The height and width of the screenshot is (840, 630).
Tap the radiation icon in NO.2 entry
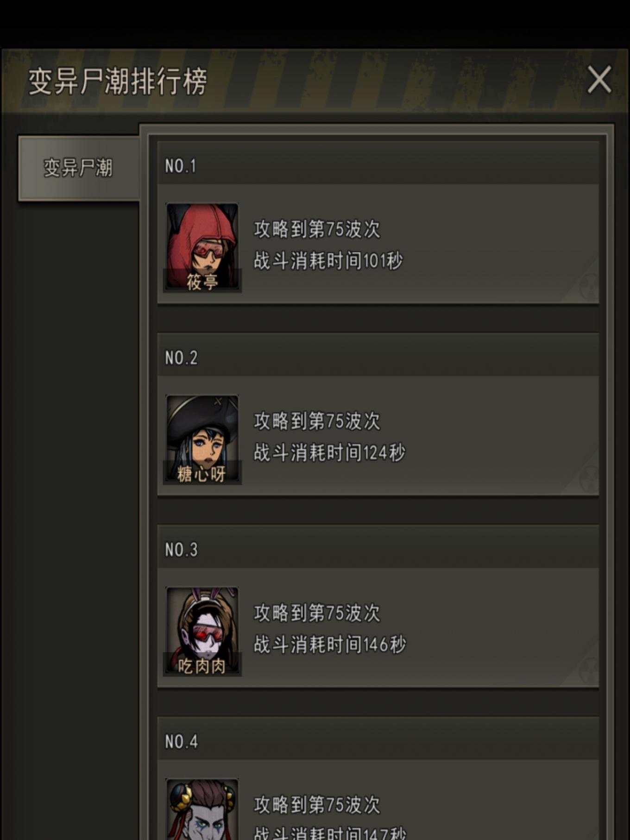point(588,478)
